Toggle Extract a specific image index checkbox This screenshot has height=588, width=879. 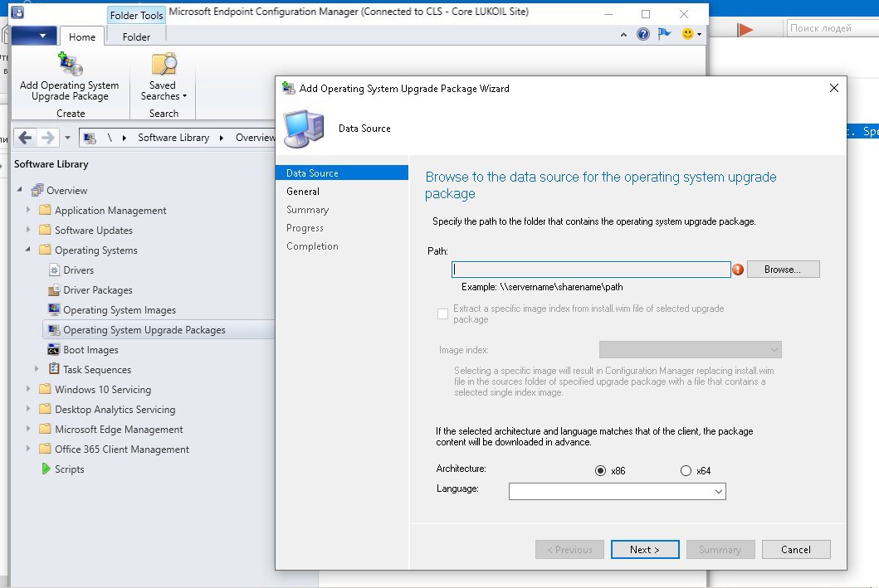click(x=443, y=313)
